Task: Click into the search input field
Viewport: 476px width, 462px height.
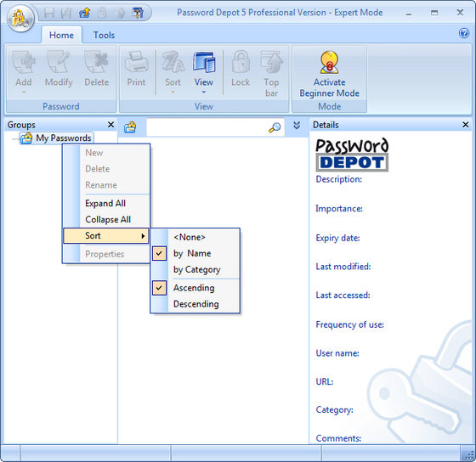Action: (x=207, y=127)
